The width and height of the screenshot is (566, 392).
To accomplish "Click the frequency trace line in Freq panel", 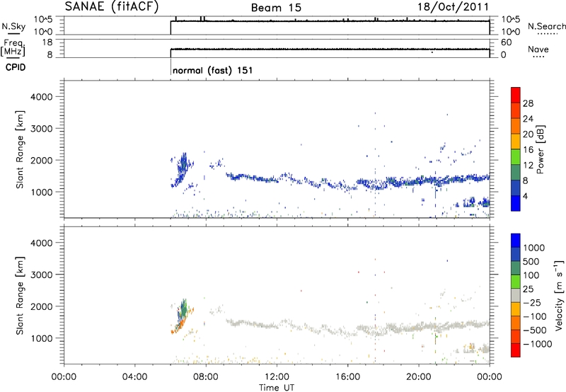I will [x=330, y=49].
